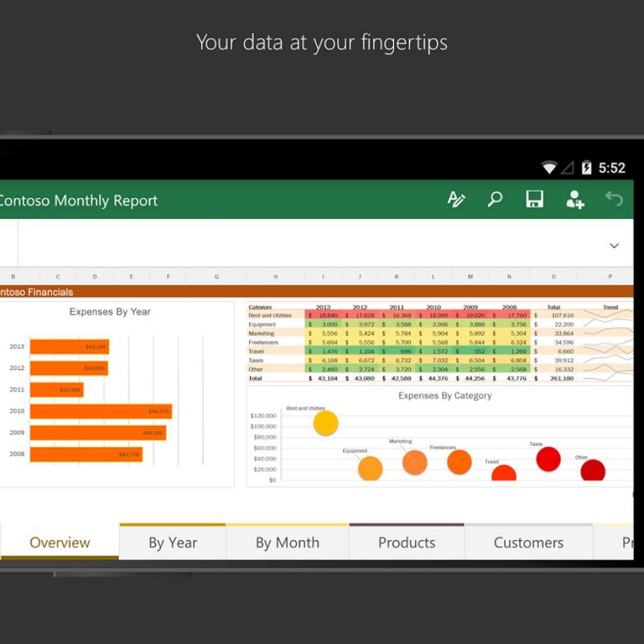Select the 2010 orange expense bar
This screenshot has width=644, height=644.
(x=101, y=411)
